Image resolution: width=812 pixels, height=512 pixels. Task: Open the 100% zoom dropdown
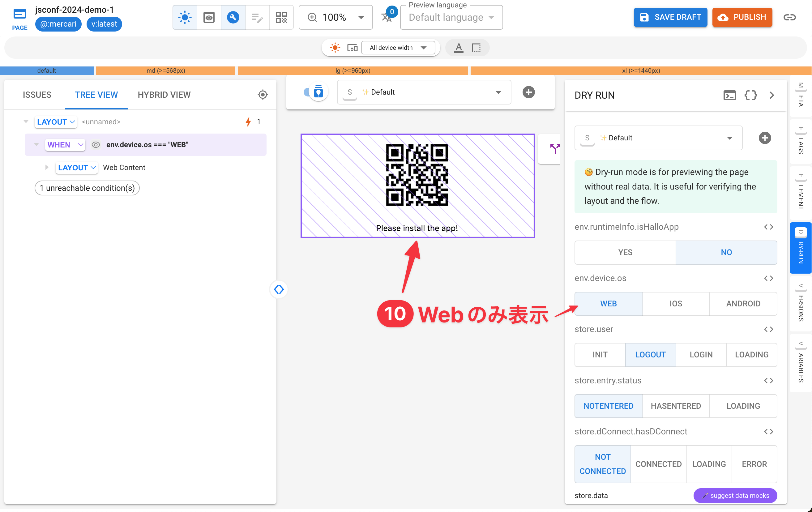[335, 17]
